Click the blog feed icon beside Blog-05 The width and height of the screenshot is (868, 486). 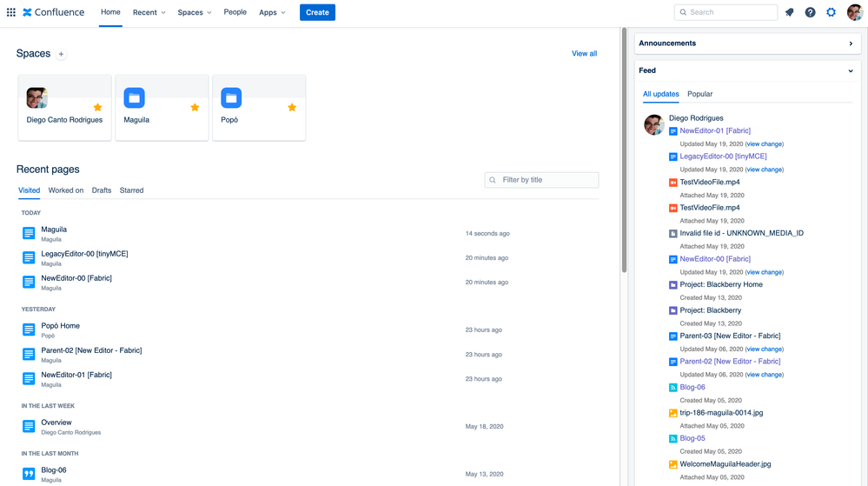(x=673, y=439)
